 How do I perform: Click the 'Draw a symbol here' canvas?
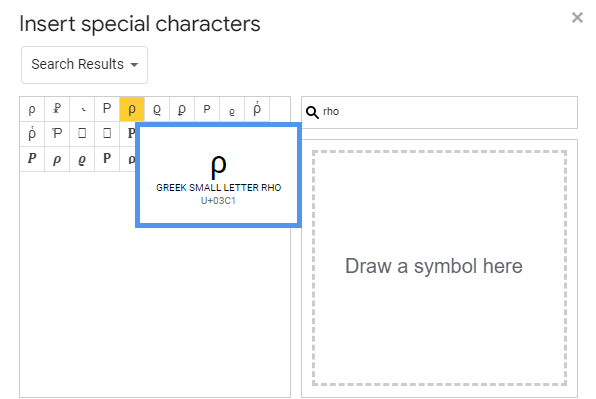click(x=439, y=268)
